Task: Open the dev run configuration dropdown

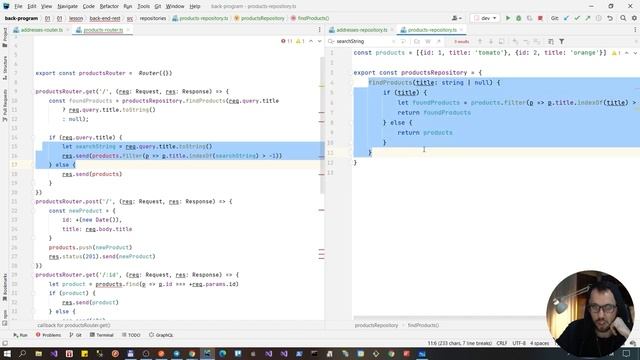Action: pos(485,18)
